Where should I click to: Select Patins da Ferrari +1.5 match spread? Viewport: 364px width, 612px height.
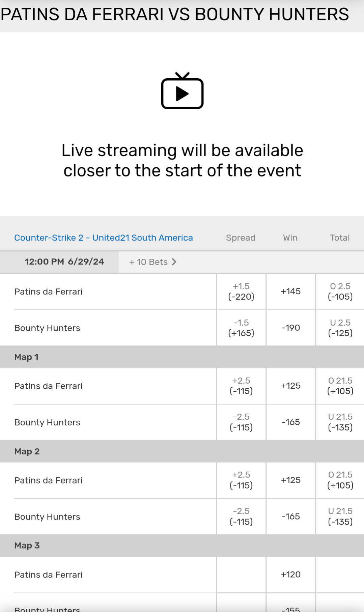pyautogui.click(x=241, y=291)
